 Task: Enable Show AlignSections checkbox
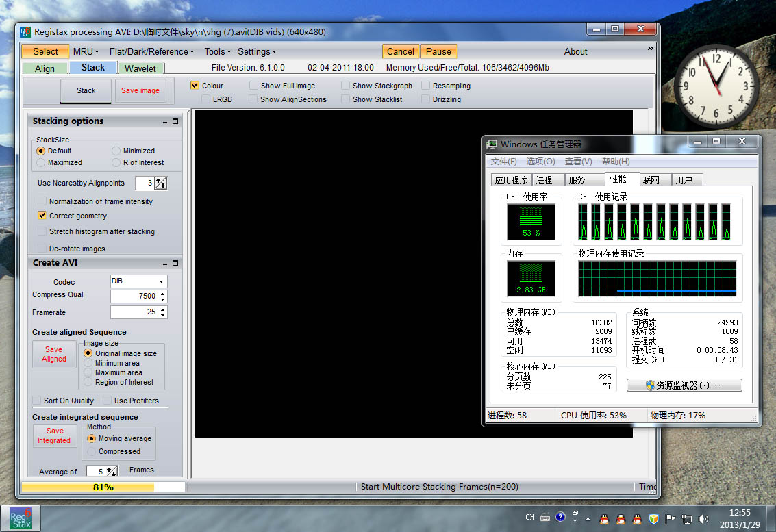[x=253, y=99]
